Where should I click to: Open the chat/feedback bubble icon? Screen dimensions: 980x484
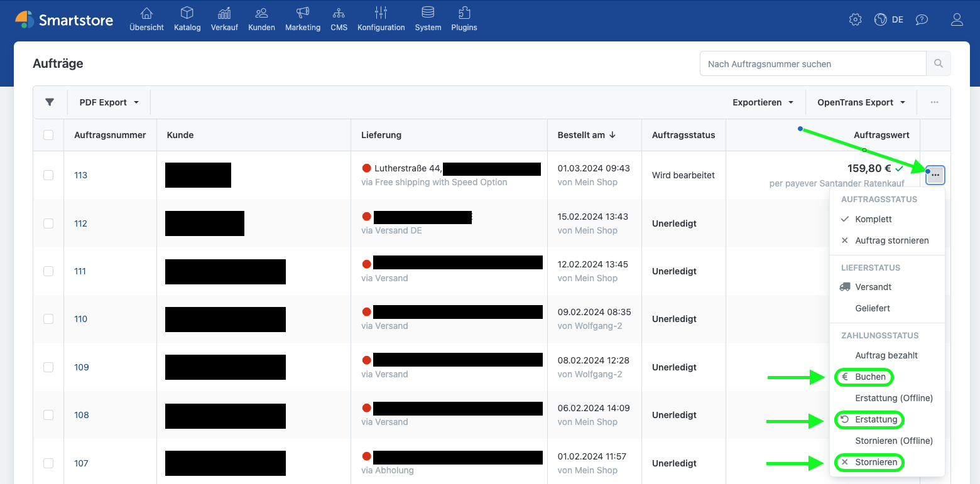point(922,19)
